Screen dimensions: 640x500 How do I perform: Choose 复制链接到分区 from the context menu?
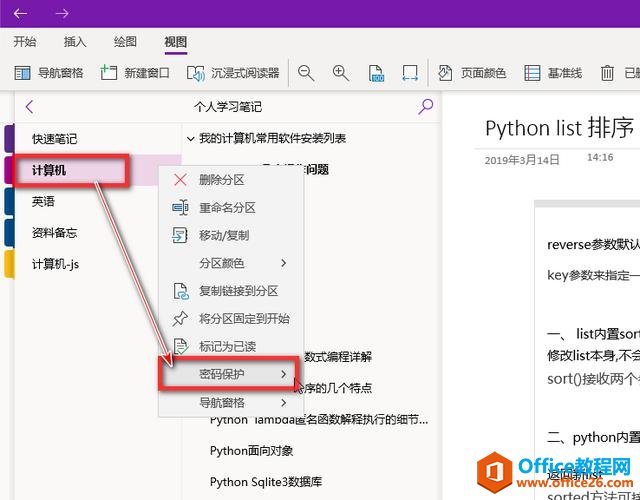[231, 291]
